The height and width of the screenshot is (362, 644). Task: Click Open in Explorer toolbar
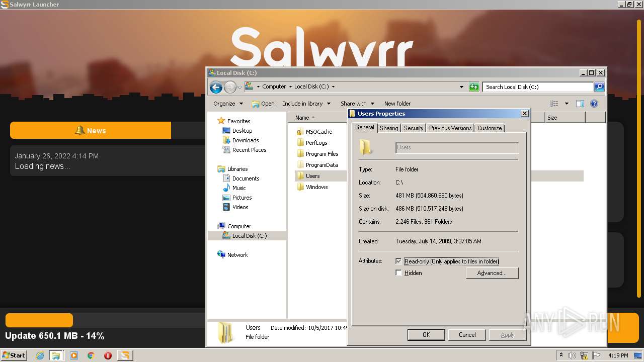(263, 104)
